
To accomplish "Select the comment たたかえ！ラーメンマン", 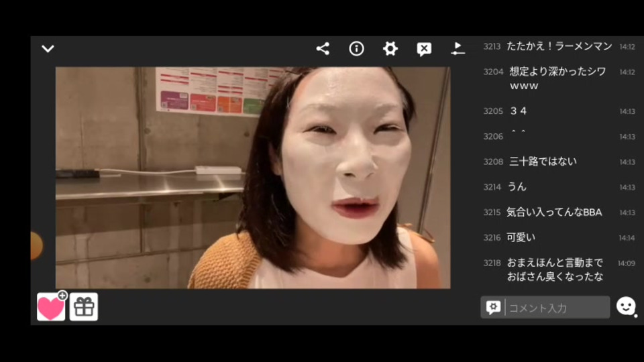I will [559, 46].
